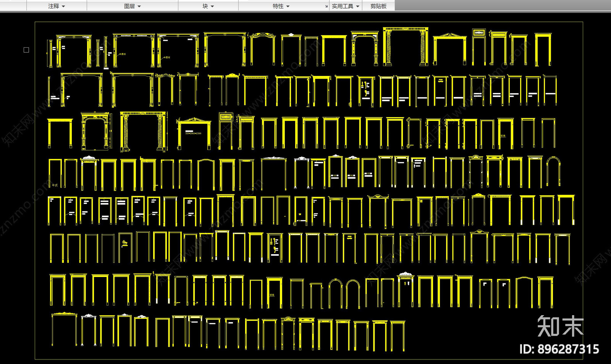611x364 pixels.
Task: Expand the 图层 ribbon panel
Action: [133, 6]
